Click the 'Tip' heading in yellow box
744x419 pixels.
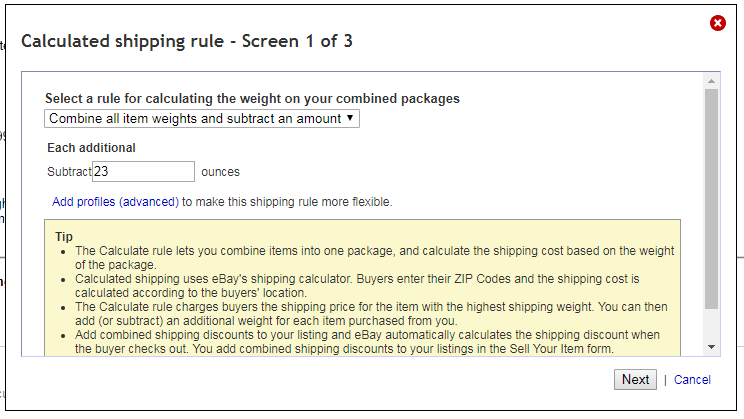pos(64,236)
